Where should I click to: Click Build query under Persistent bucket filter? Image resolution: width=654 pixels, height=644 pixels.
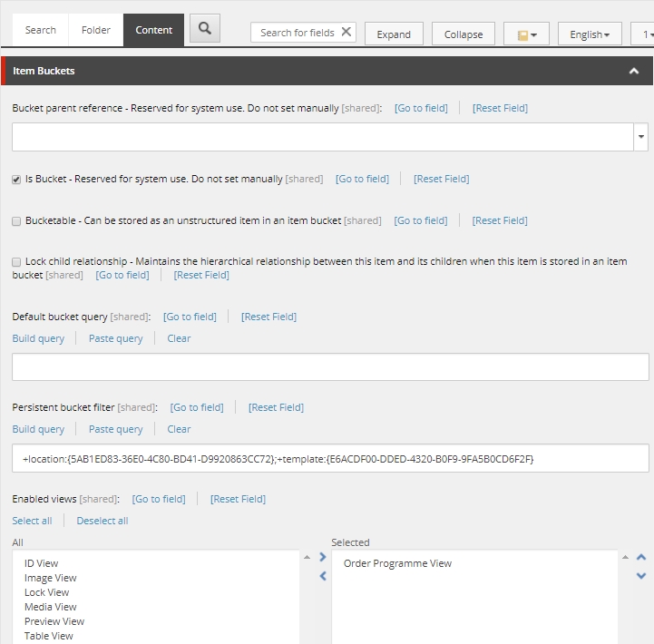38,429
